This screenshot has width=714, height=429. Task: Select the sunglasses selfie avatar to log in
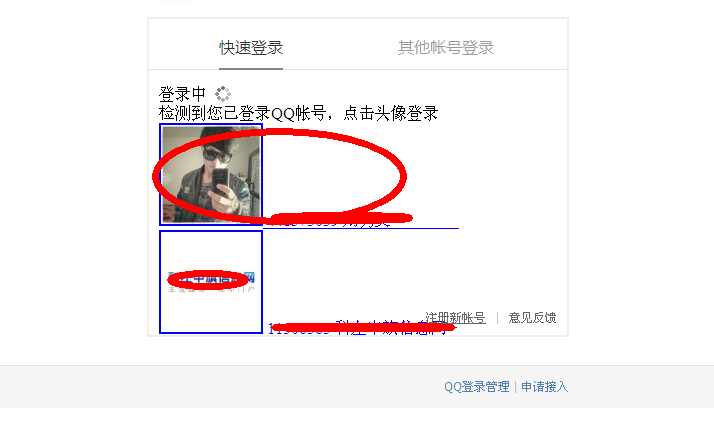[211, 174]
